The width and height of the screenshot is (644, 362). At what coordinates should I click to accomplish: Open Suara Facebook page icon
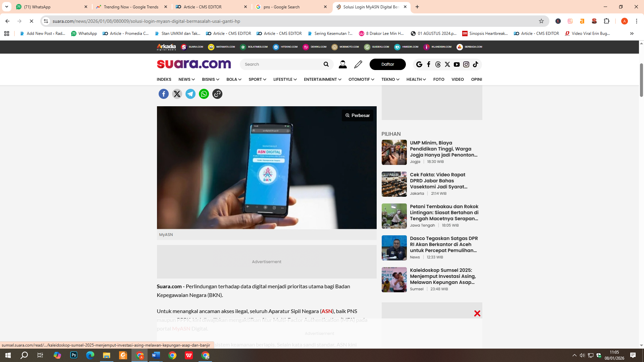point(429,64)
